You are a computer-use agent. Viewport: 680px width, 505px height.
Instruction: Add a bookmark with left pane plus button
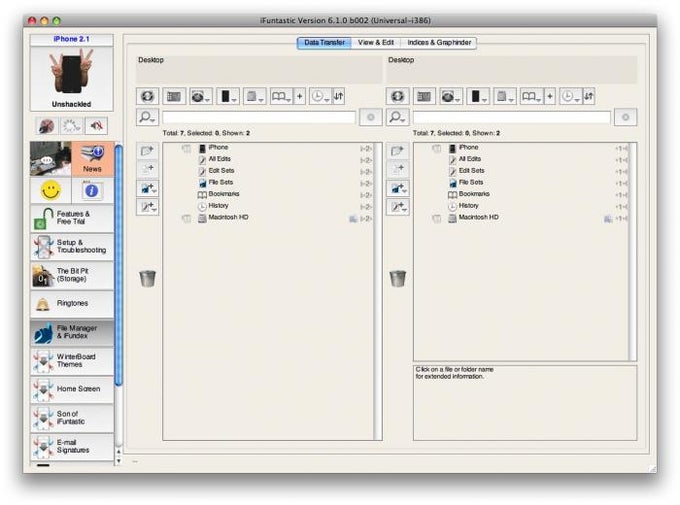tap(300, 96)
